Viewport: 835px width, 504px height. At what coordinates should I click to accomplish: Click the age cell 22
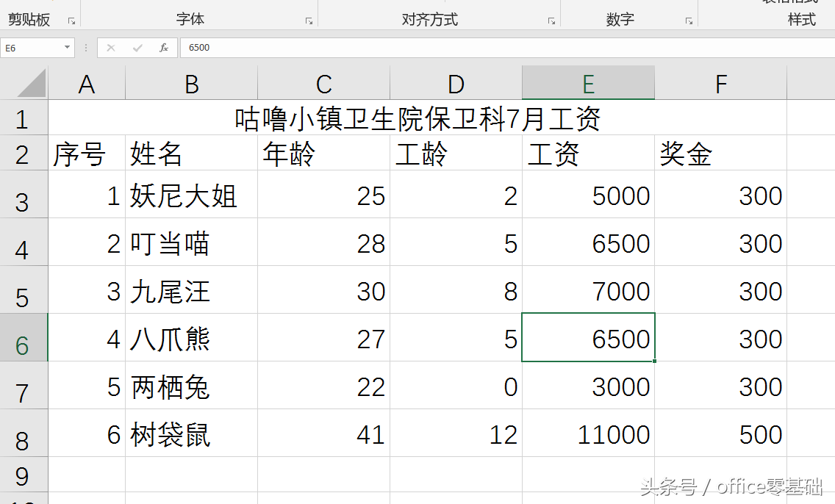[x=323, y=385]
